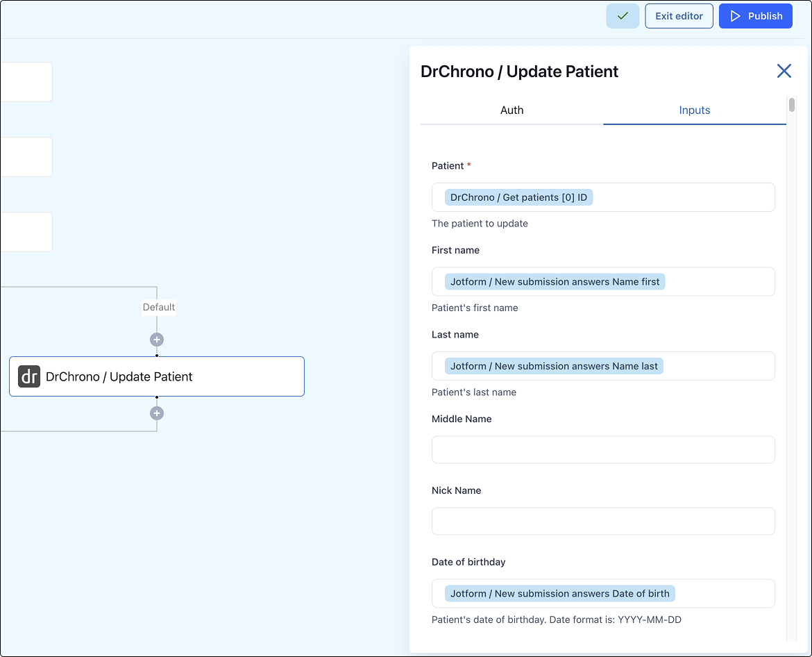Viewport: 812px width, 657px height.
Task: Click the "Patient's last name" hint text
Action: click(474, 393)
